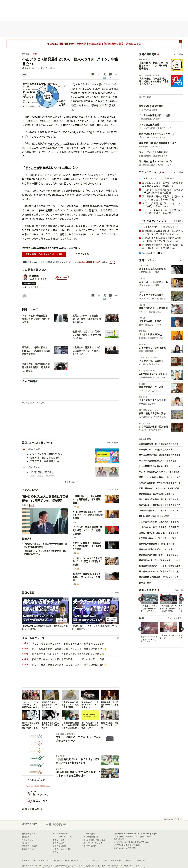Click the Hatena B! icon under the author section
The width and height of the screenshot is (188, 868).
(x=110, y=295)
